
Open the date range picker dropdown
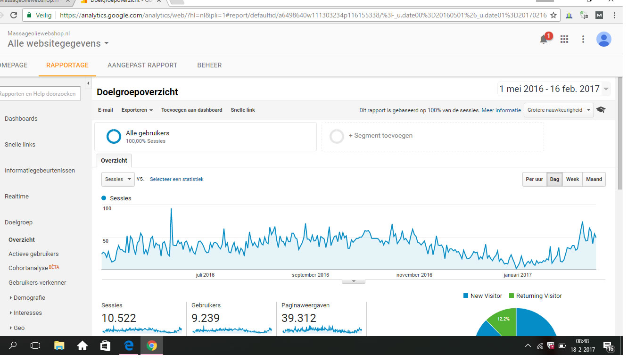tap(554, 89)
